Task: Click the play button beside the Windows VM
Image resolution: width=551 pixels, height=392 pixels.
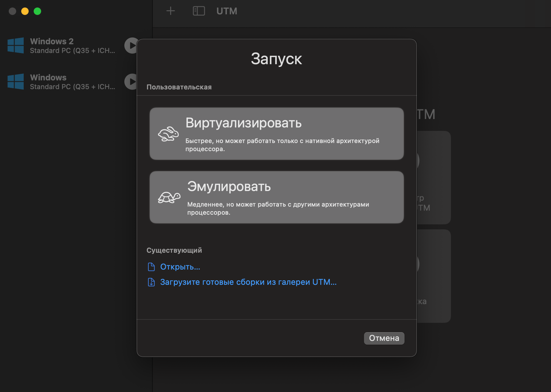Action: point(131,82)
